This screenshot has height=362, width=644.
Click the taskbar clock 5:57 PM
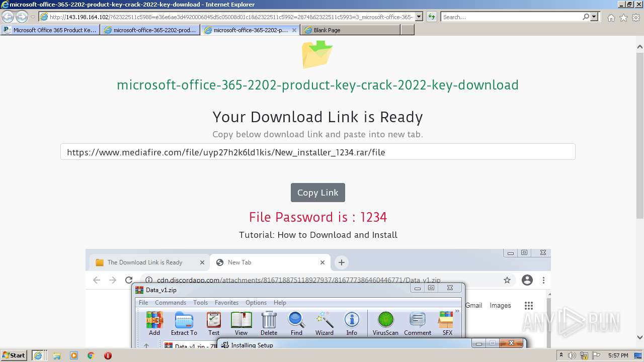(618, 355)
